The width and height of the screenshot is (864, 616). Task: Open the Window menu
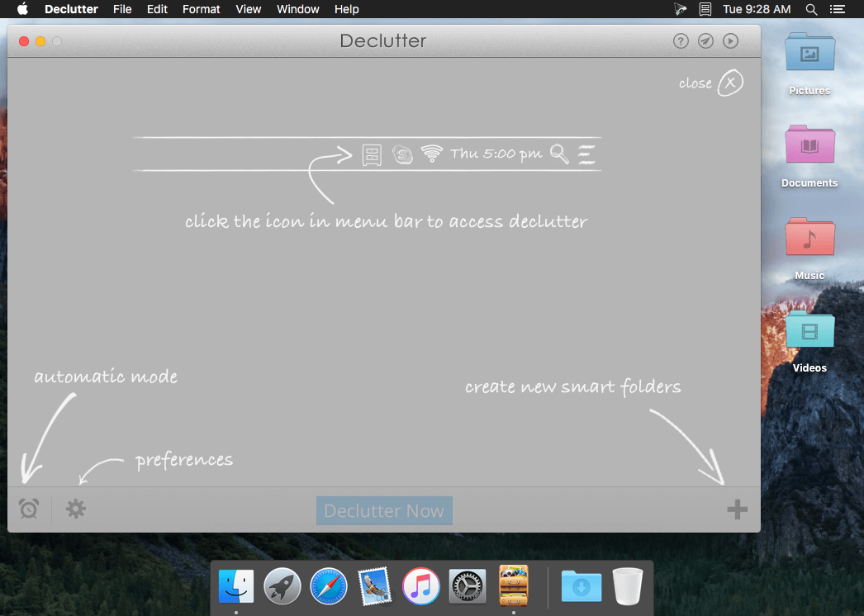[297, 9]
